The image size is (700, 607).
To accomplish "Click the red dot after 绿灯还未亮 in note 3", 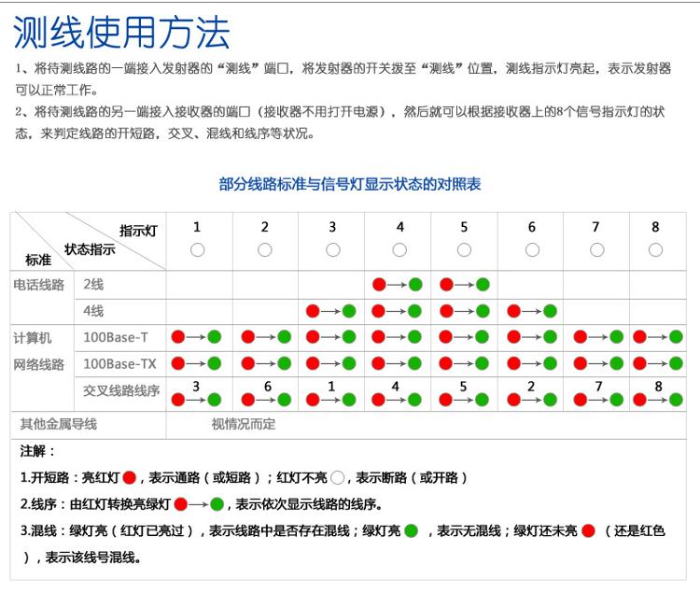I will (588, 531).
